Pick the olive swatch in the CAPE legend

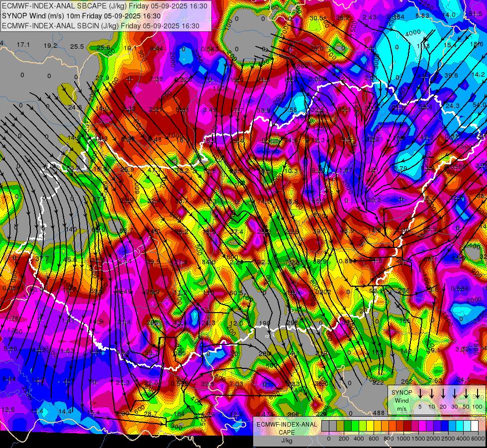(340, 426)
